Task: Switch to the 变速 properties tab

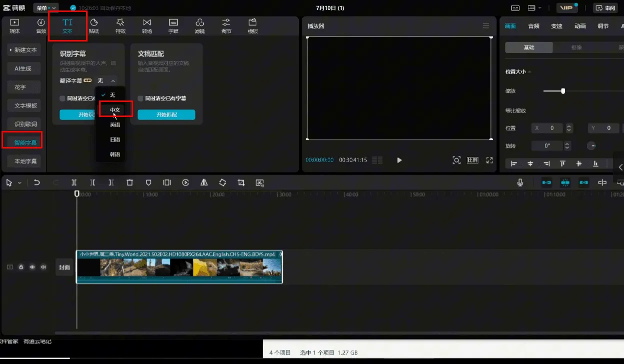Action: click(x=556, y=26)
